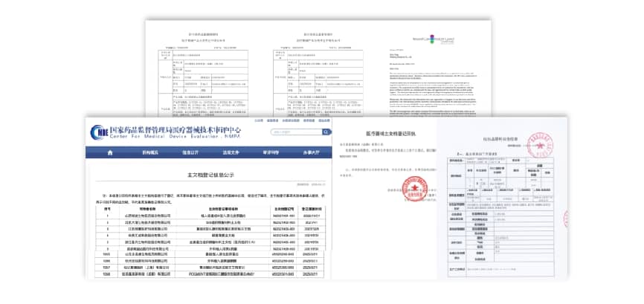Click the 国家药品监督管理局医疗器械技术审评中心 site title

click(176, 129)
